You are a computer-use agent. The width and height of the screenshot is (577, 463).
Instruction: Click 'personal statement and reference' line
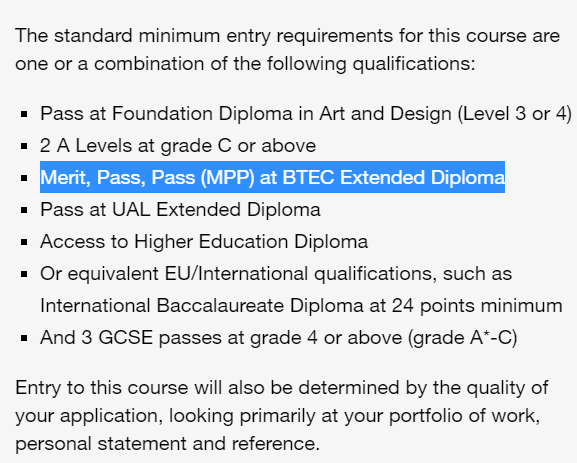167,443
